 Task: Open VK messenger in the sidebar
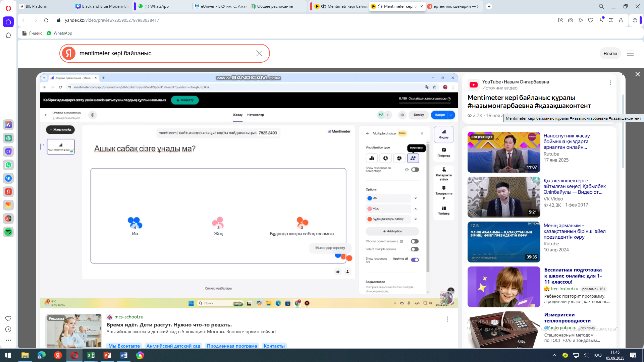tap(8, 178)
